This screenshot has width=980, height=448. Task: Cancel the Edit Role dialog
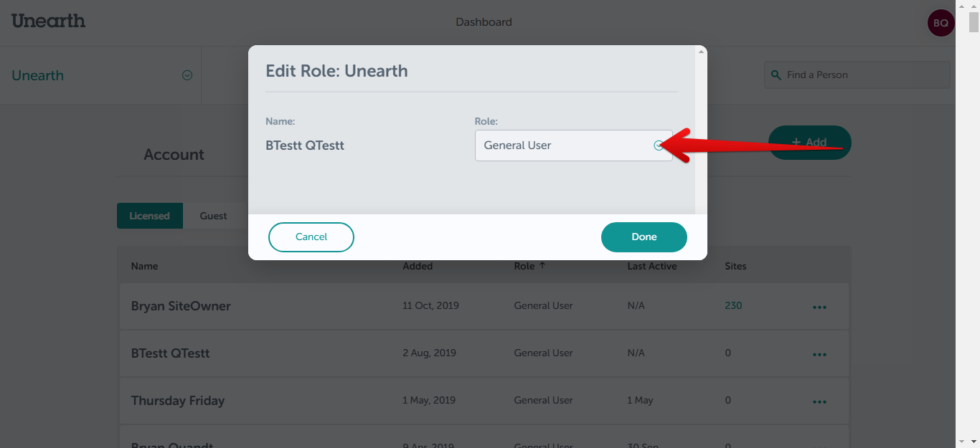[311, 237]
